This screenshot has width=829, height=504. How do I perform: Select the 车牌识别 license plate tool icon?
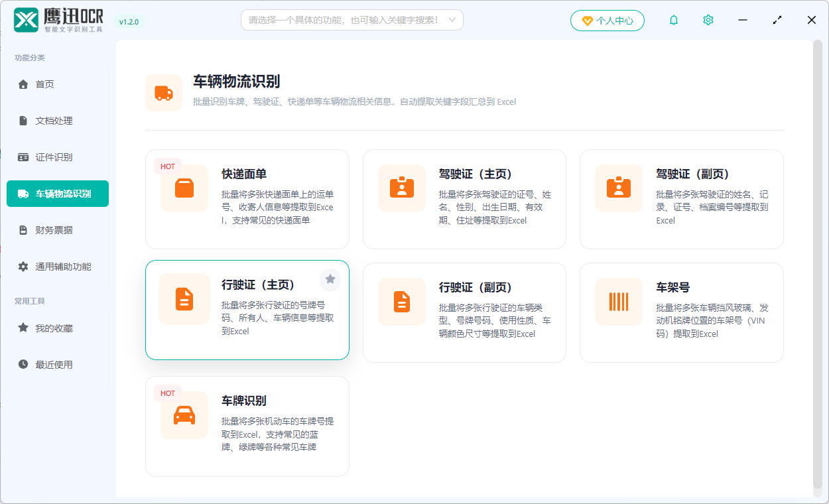coord(184,414)
